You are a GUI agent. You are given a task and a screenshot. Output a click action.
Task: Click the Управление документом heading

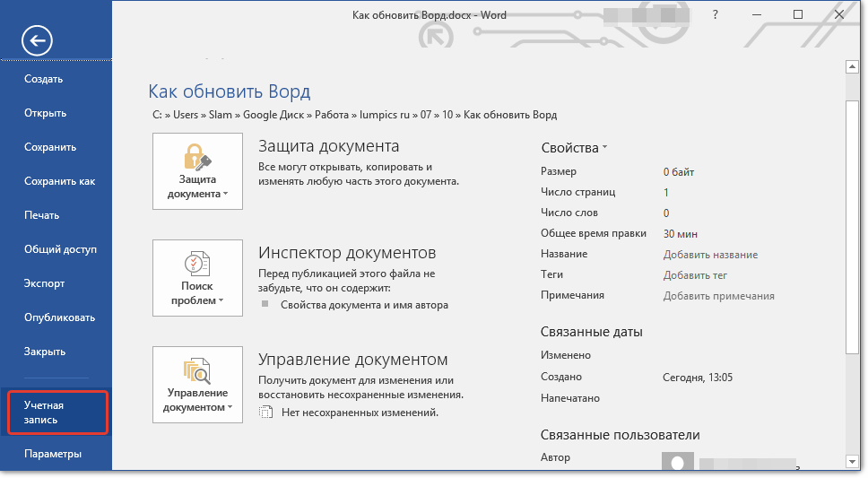[353, 360]
